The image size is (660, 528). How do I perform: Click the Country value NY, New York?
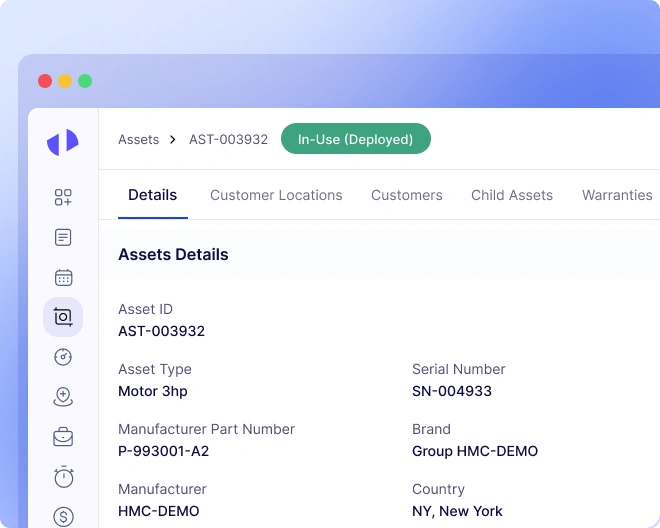(x=457, y=511)
